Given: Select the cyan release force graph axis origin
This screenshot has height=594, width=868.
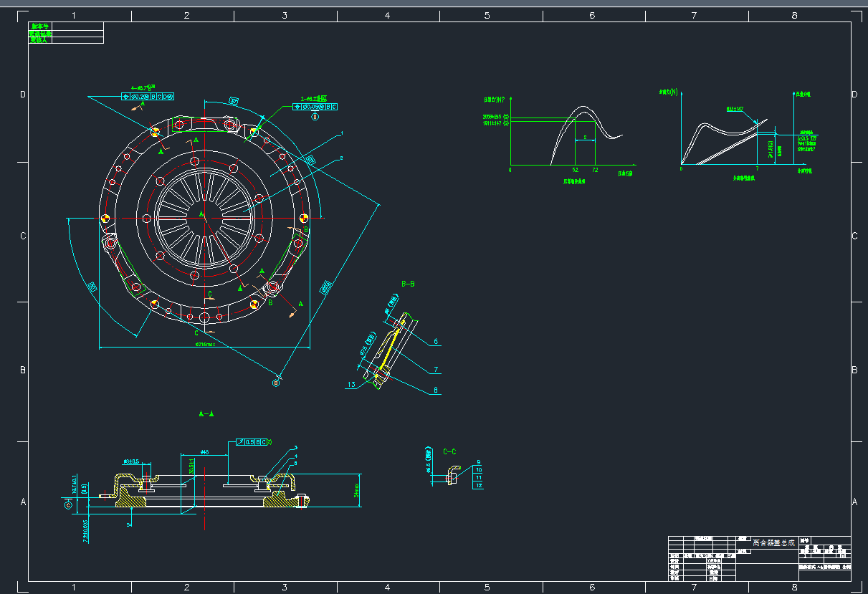Looking at the screenshot, I should tap(682, 166).
